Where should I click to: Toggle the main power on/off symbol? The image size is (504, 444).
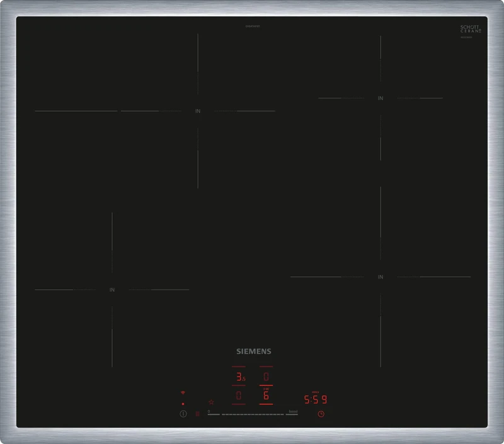click(x=183, y=414)
